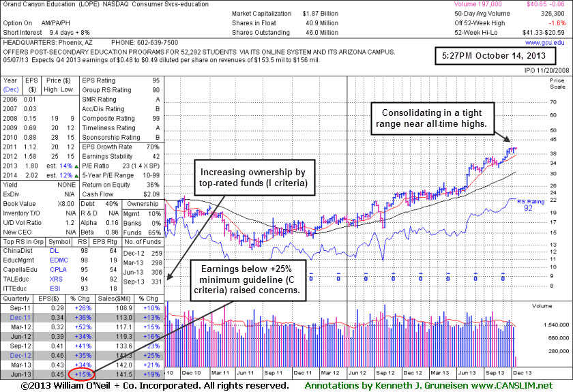Click the ESI symbol for ITTEduc
The image size is (573, 392).
pyautogui.click(x=55, y=288)
